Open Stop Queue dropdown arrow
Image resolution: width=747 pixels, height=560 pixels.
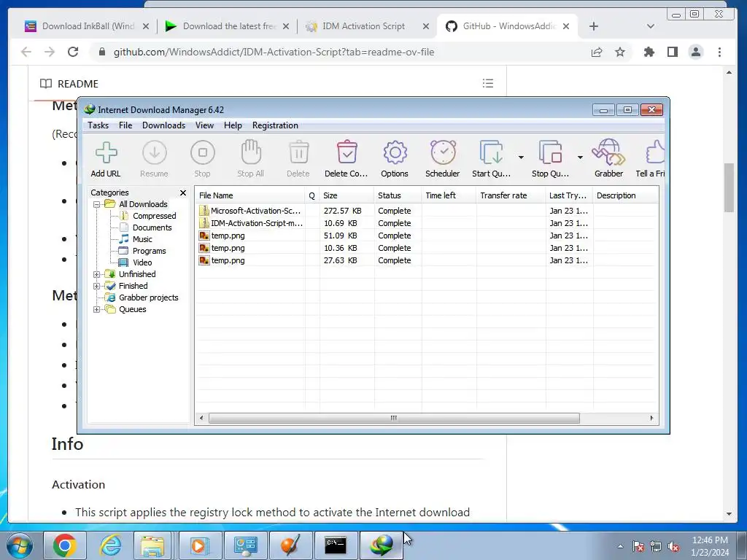click(x=580, y=157)
